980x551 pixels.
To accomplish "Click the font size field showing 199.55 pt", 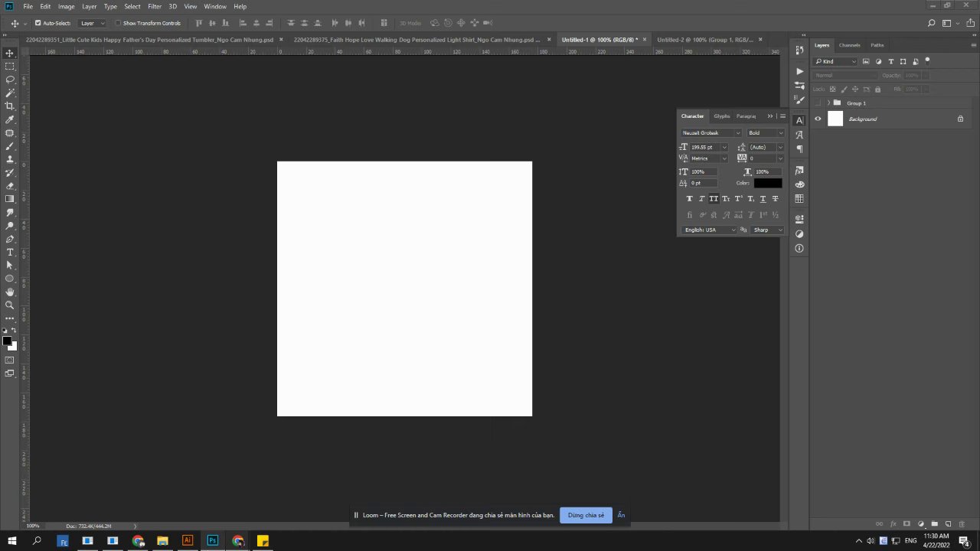I will pyautogui.click(x=703, y=147).
